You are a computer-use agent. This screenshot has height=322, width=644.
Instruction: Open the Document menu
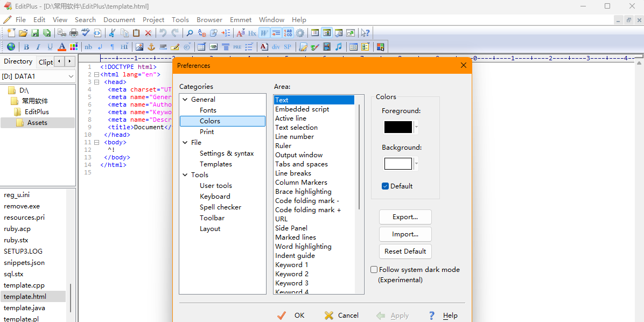(119, 20)
